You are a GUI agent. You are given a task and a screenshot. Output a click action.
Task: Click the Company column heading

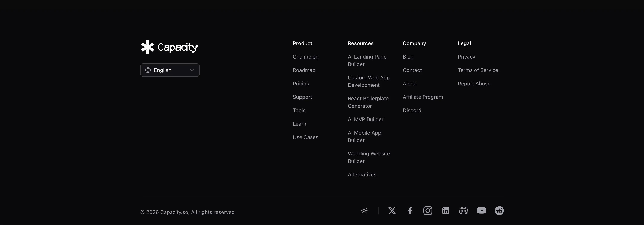point(414,43)
